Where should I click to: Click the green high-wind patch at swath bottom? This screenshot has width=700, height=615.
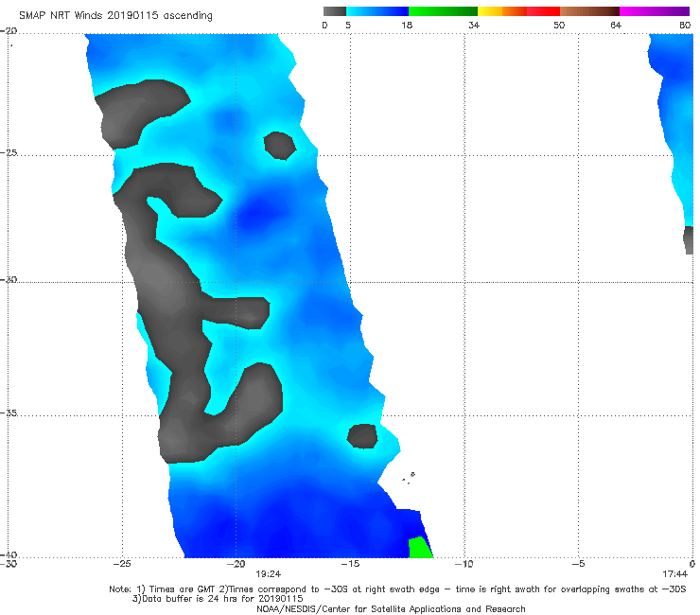point(420,548)
